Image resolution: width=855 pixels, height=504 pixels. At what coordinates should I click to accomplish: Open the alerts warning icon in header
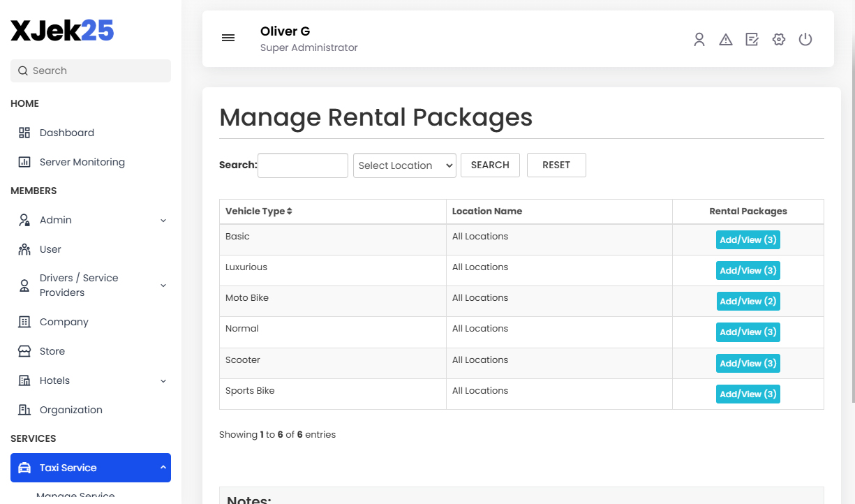point(725,39)
